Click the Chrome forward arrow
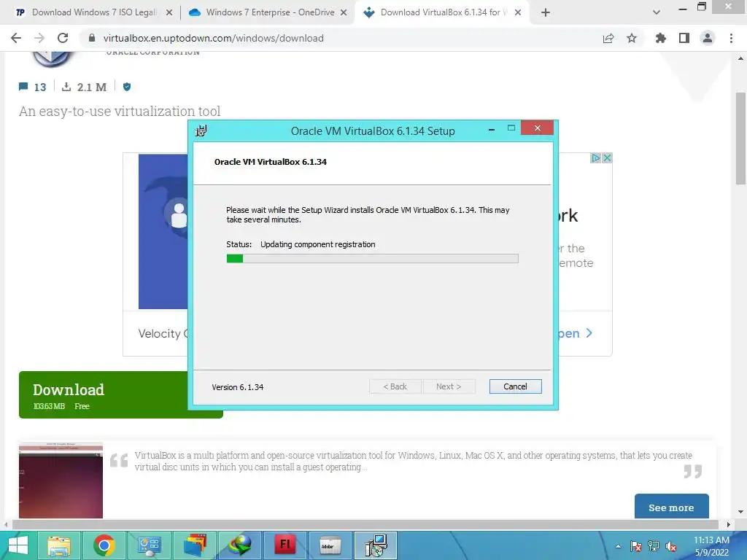The image size is (747, 560). click(39, 38)
